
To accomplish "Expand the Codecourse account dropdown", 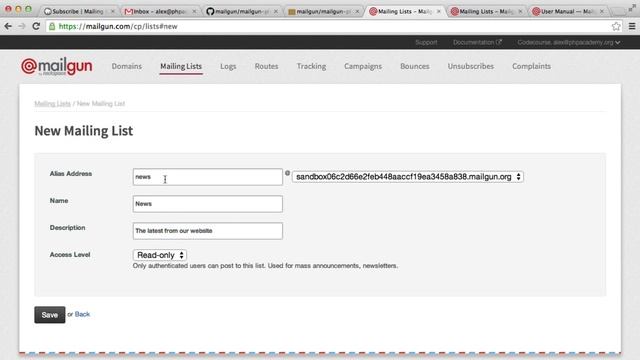I will [x=569, y=42].
